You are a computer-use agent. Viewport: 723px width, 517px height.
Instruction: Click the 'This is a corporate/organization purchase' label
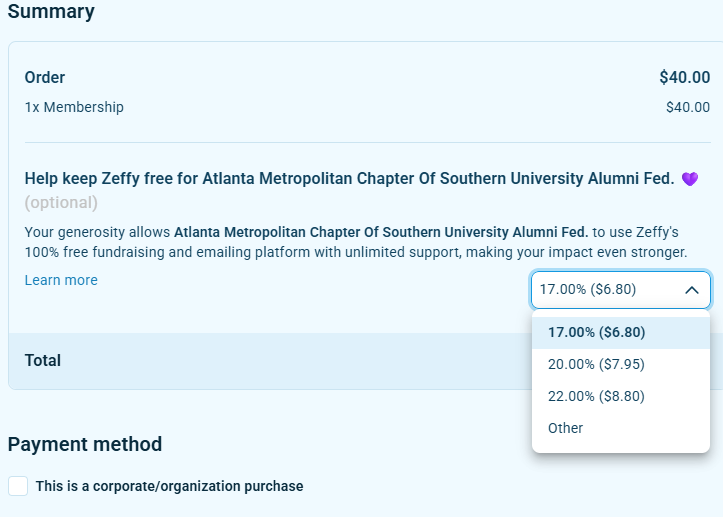(169, 486)
